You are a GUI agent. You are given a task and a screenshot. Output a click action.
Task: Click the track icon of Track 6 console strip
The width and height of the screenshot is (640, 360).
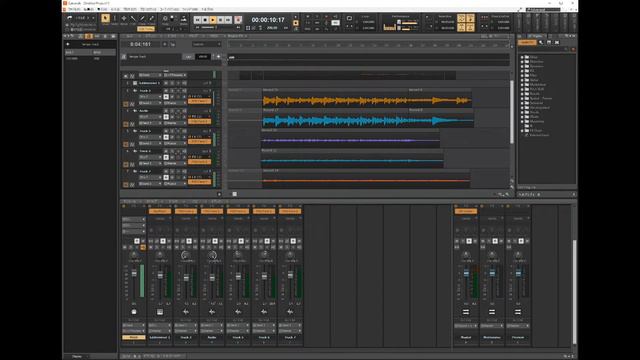click(x=264, y=312)
